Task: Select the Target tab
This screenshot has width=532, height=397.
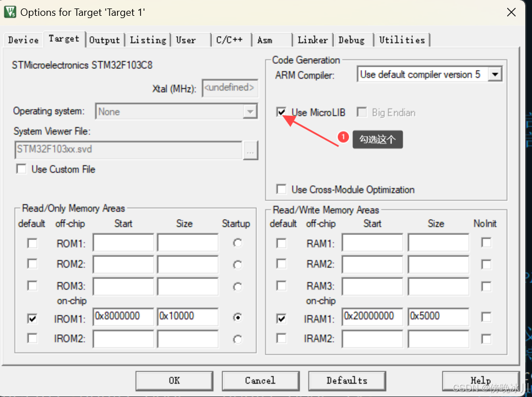Action: click(x=64, y=38)
